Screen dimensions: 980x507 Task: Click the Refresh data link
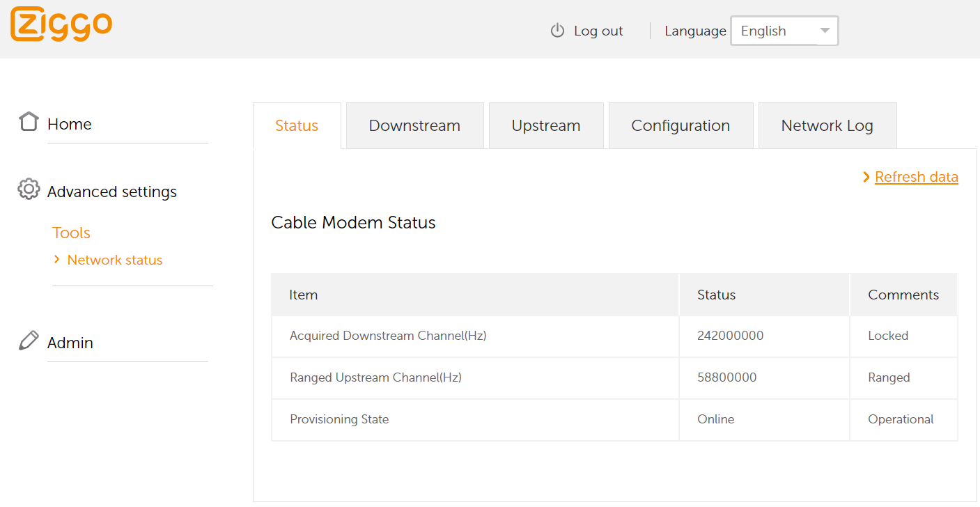coord(917,177)
